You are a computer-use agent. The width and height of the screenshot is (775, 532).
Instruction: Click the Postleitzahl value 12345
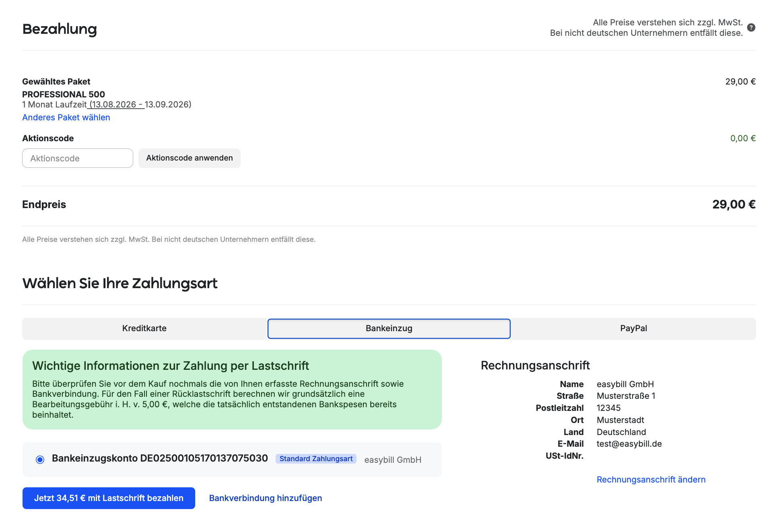[609, 408]
